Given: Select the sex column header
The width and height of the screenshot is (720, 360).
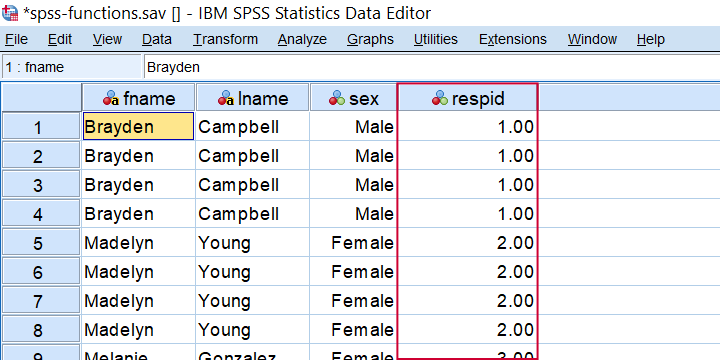Looking at the screenshot, I should click(353, 97).
